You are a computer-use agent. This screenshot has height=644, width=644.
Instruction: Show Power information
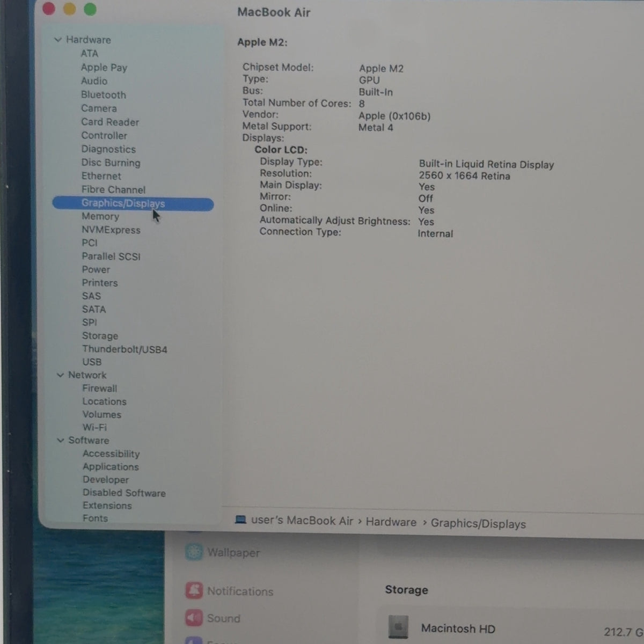point(96,269)
